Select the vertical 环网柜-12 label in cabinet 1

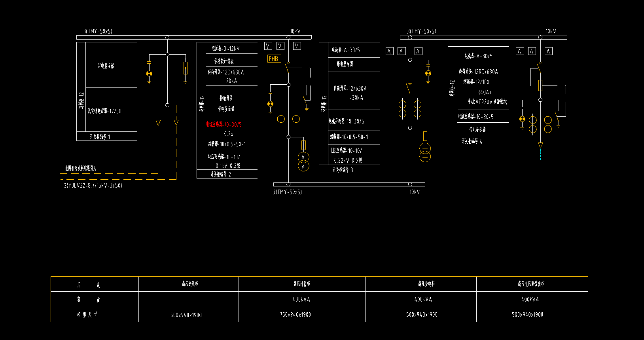81,101
